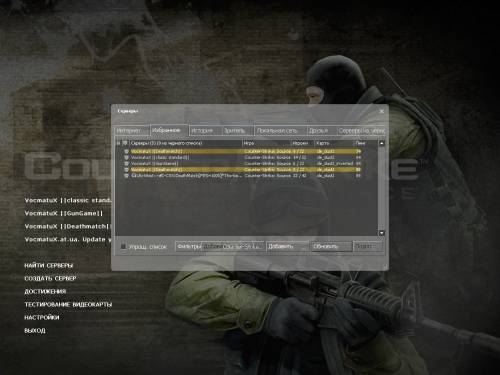Click scrollbar down arrow in server list

382,233
